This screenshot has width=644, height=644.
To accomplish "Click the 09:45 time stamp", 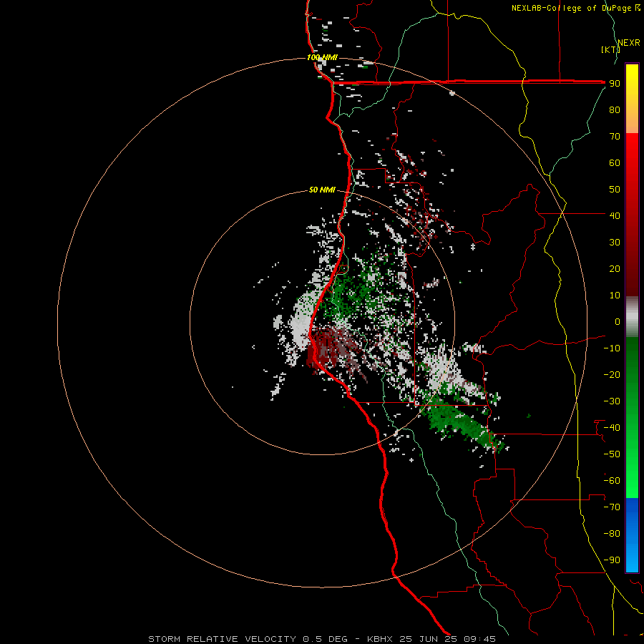I will coord(479,639).
